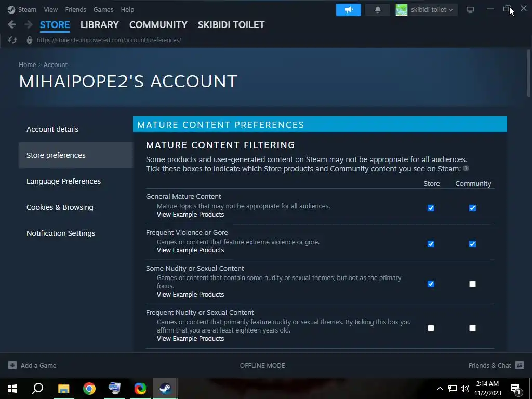Click the padlock security icon

click(30, 40)
